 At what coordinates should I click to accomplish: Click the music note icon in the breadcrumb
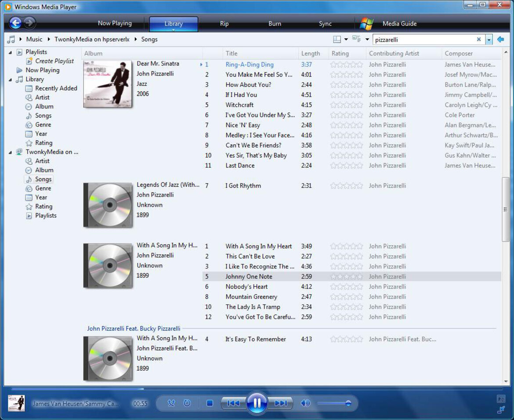11,40
